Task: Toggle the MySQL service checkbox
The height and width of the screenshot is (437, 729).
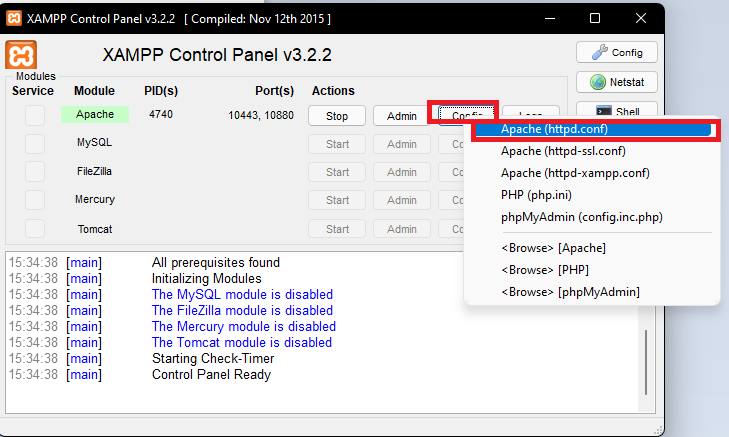Action: [x=35, y=143]
